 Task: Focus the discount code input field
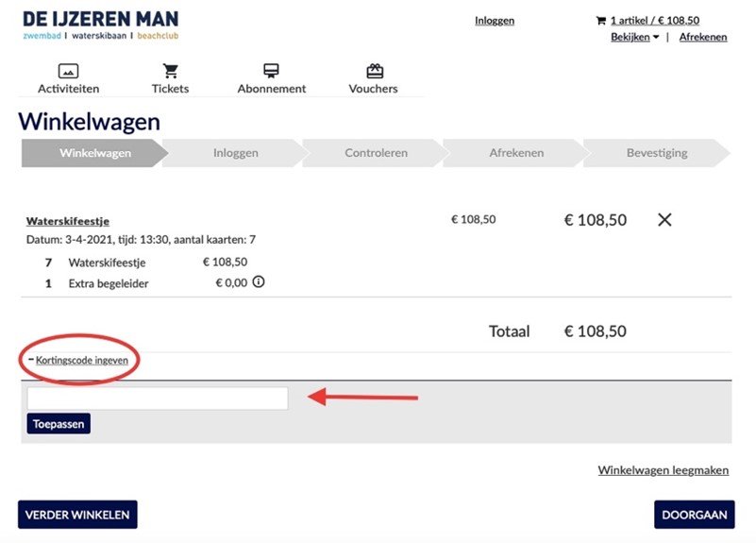click(x=158, y=399)
